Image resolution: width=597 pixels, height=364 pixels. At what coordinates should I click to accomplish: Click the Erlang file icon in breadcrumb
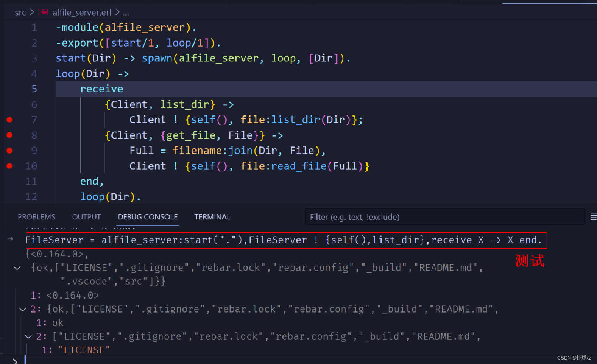[x=44, y=12]
